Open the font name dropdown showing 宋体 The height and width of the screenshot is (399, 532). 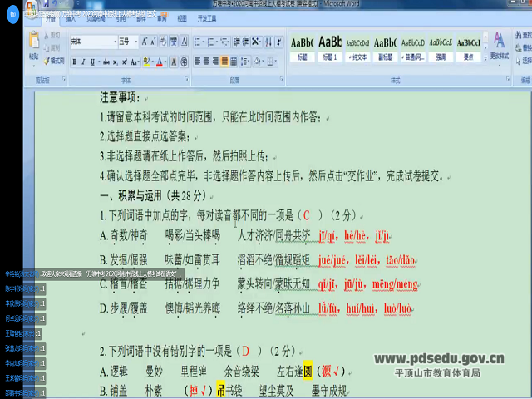tap(91, 41)
